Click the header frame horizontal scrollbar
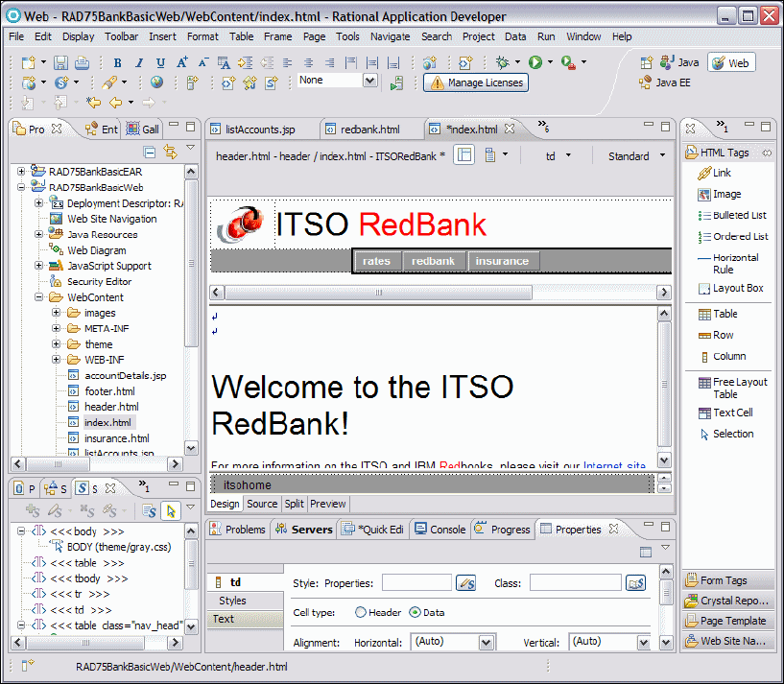The image size is (784, 684). click(378, 293)
